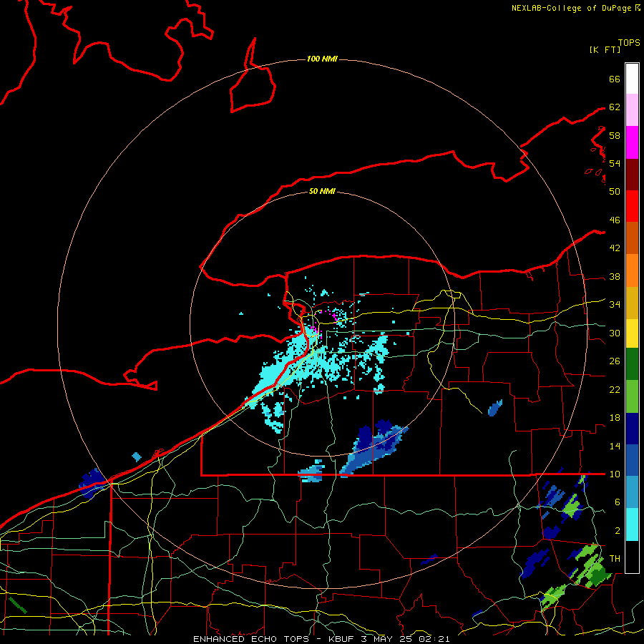Screen dimensions: 644x644
Task: Click the white swatch at the legend top
Action: coord(632,79)
